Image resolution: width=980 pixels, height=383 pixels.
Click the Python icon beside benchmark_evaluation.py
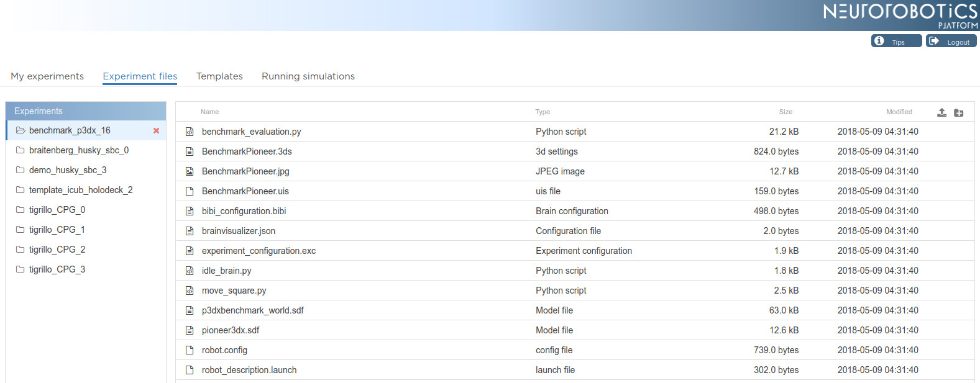[x=190, y=132]
